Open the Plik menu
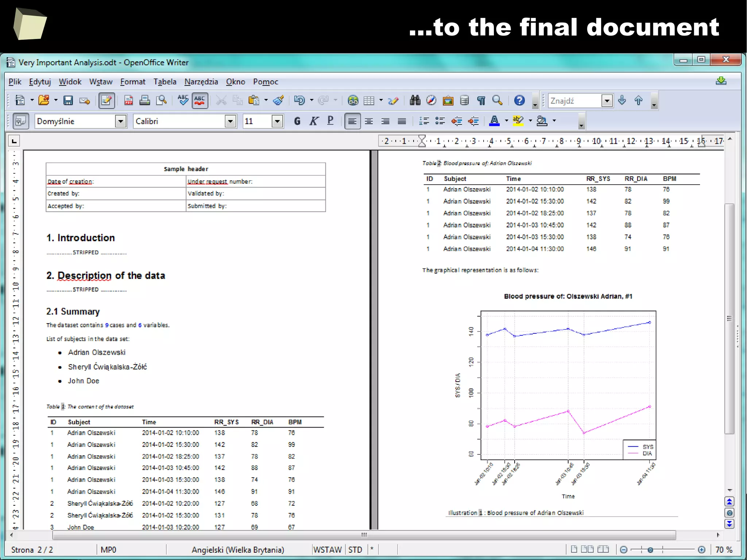 [x=15, y=82]
